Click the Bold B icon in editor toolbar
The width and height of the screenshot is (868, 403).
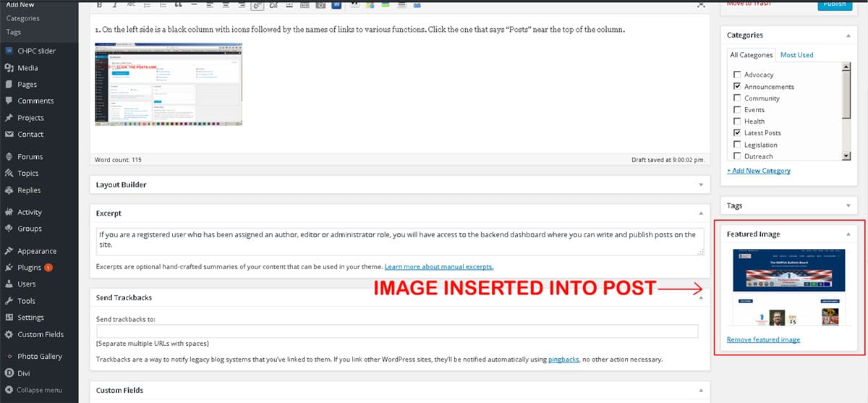click(x=99, y=4)
